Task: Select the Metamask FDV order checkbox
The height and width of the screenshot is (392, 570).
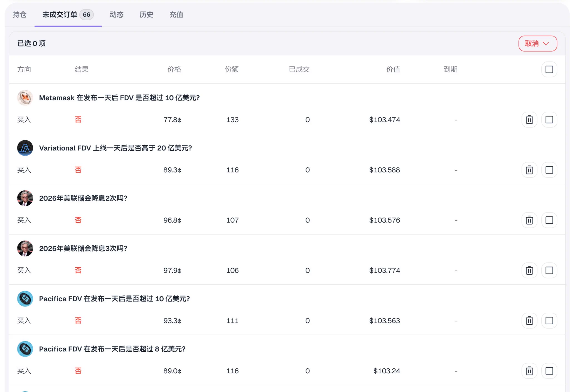Action: (x=549, y=120)
